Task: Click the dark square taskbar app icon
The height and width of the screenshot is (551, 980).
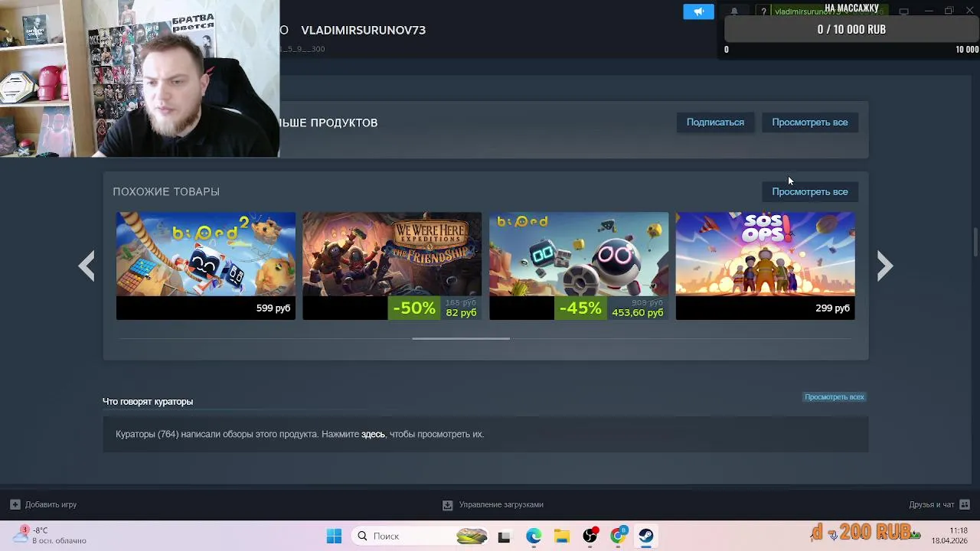Action: point(504,536)
